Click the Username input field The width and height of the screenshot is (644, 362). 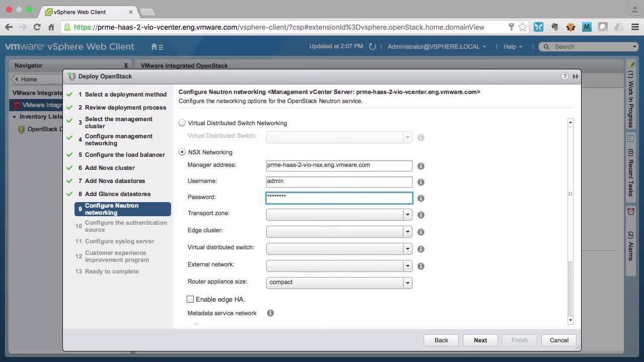click(x=339, y=182)
